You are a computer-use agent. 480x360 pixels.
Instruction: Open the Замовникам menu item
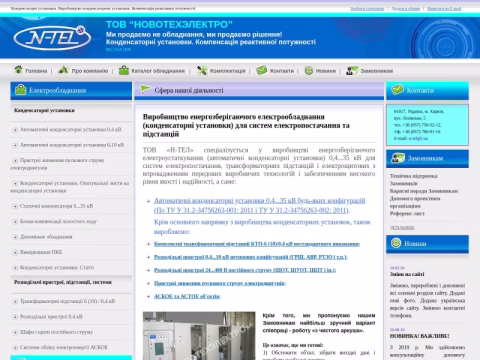[377, 71]
